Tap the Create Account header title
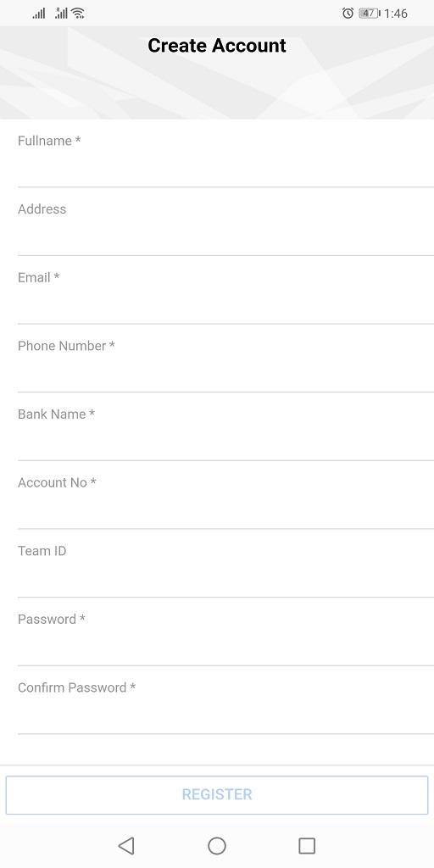 coord(217,46)
